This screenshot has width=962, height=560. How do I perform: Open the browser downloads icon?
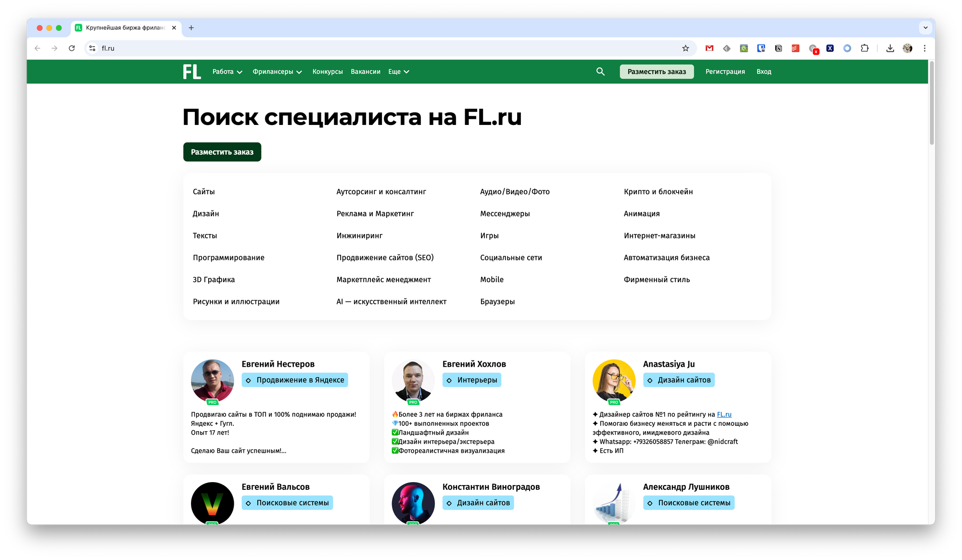890,48
